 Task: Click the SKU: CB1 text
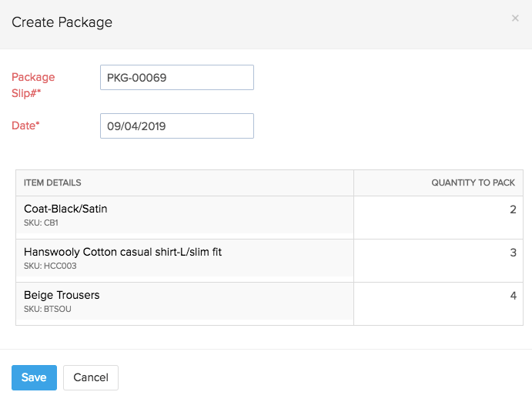41,223
